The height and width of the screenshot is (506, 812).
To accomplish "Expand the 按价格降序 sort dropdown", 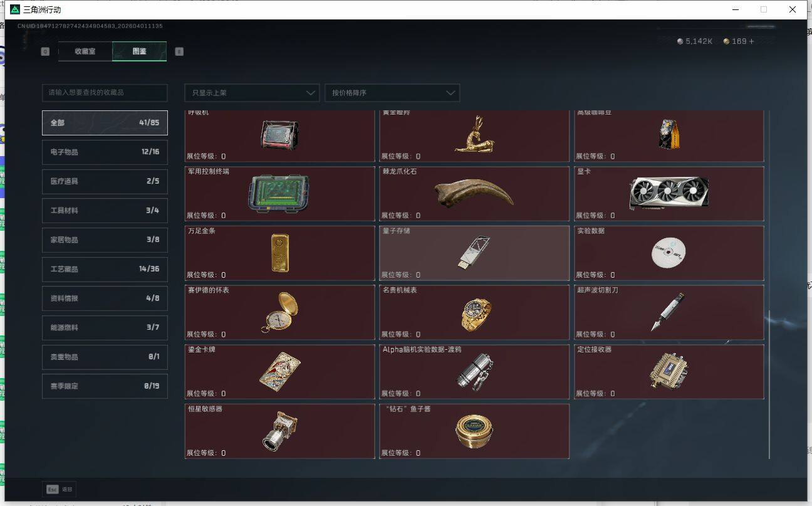I will 392,93.
